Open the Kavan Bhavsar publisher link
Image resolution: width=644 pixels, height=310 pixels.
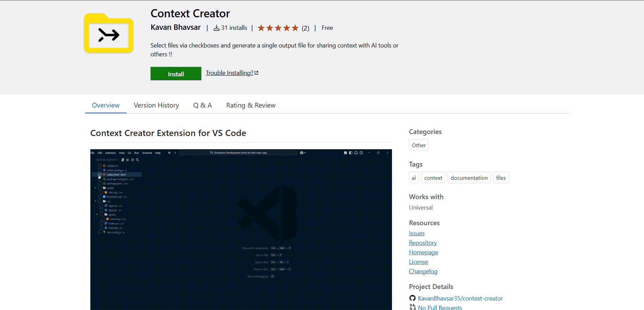[176, 27]
